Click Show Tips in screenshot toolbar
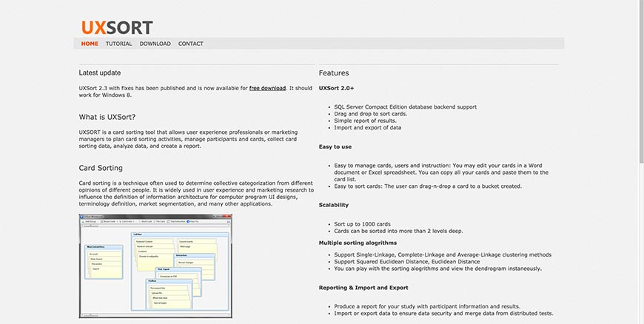This screenshot has height=324, width=644. pyautogui.click(x=194, y=221)
